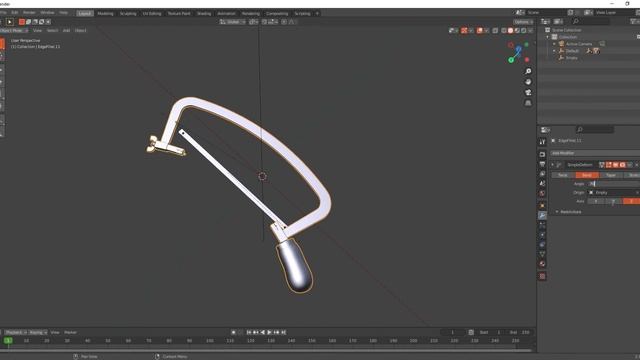
Task: Open the View menu in viewport header
Action: pos(37,31)
